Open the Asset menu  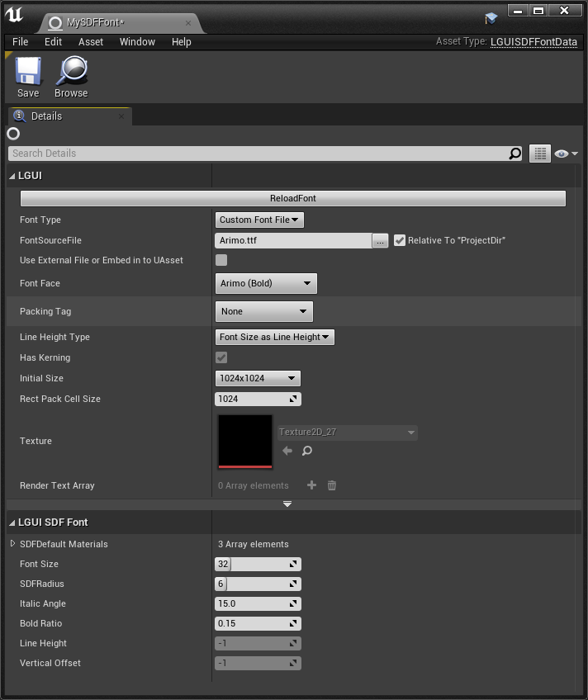(x=91, y=42)
